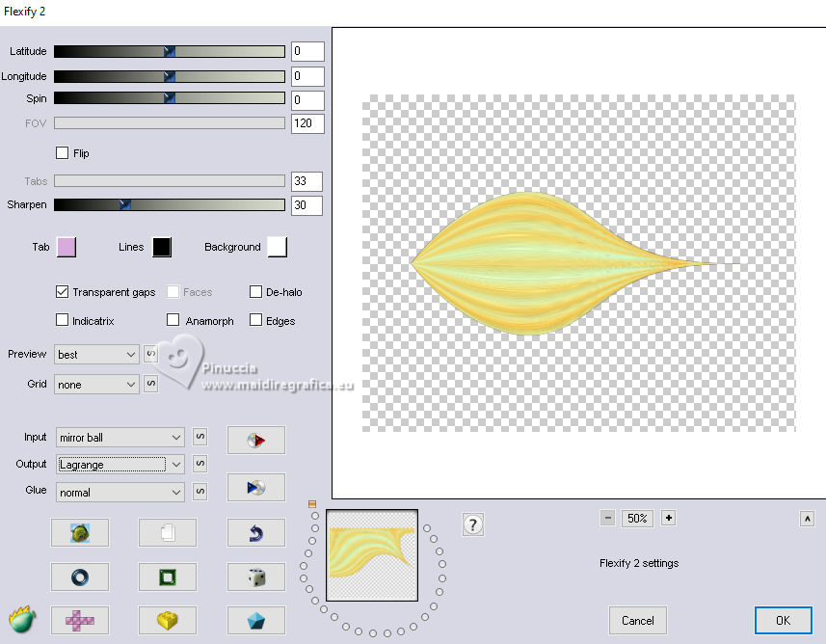Zoom out with the minus button

pos(607,518)
